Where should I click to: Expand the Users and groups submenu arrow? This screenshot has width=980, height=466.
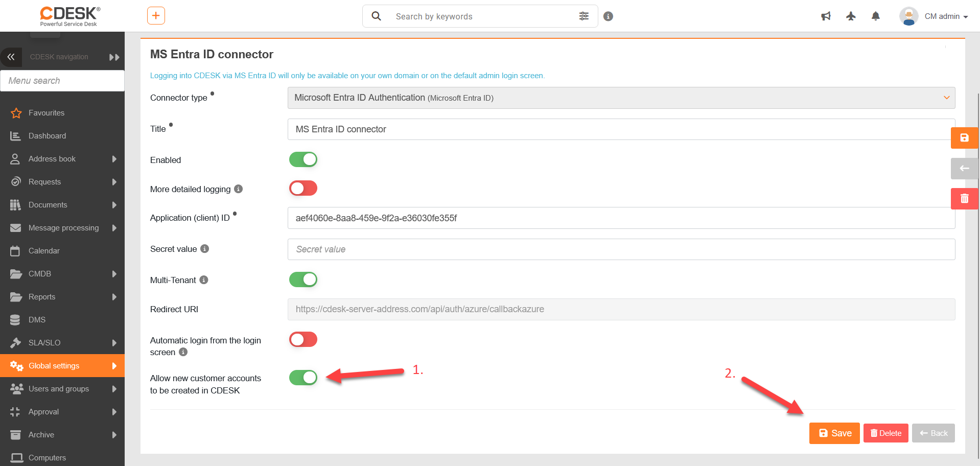(x=114, y=389)
